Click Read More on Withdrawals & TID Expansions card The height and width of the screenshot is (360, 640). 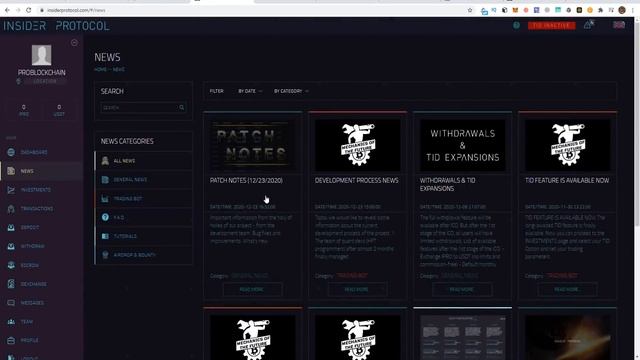coord(462,289)
